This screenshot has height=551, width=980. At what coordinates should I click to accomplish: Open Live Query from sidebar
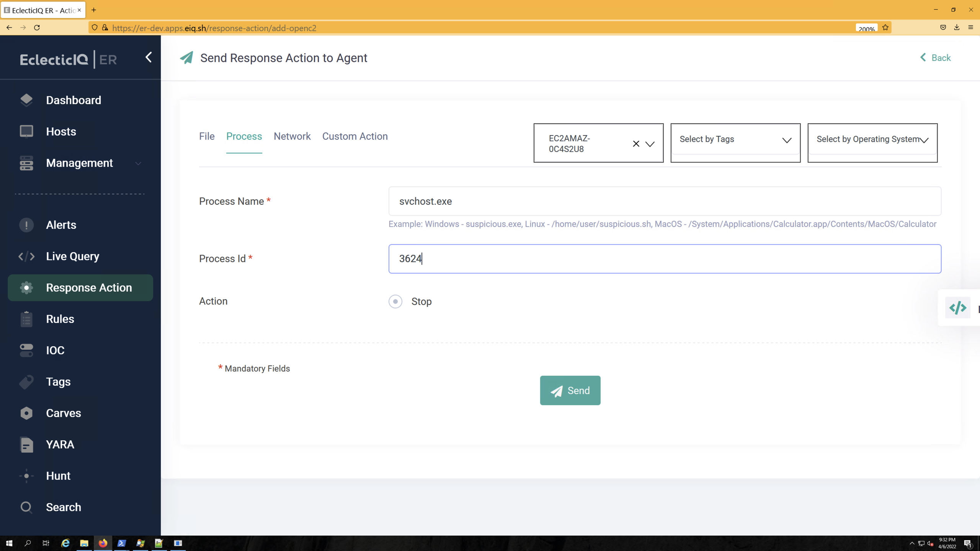point(72,256)
